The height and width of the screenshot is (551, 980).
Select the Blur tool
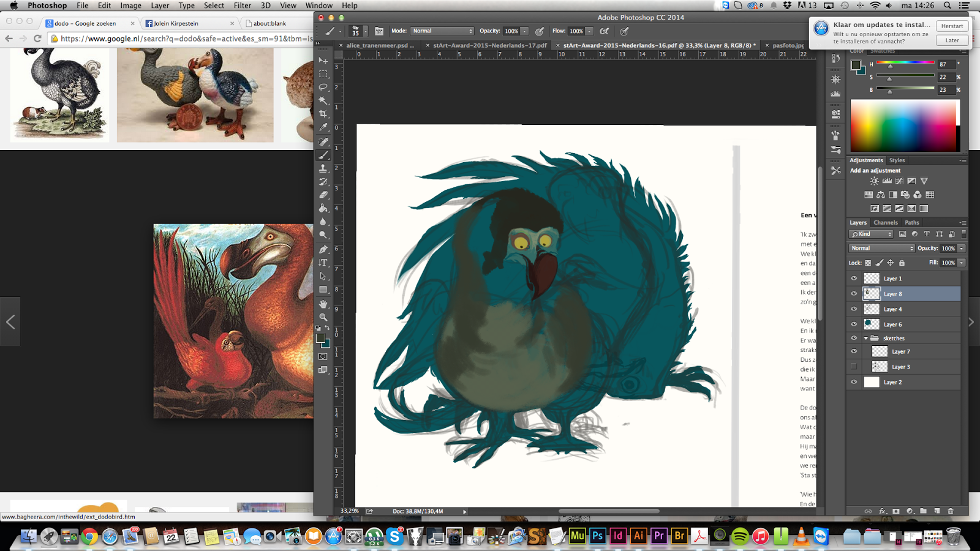323,222
